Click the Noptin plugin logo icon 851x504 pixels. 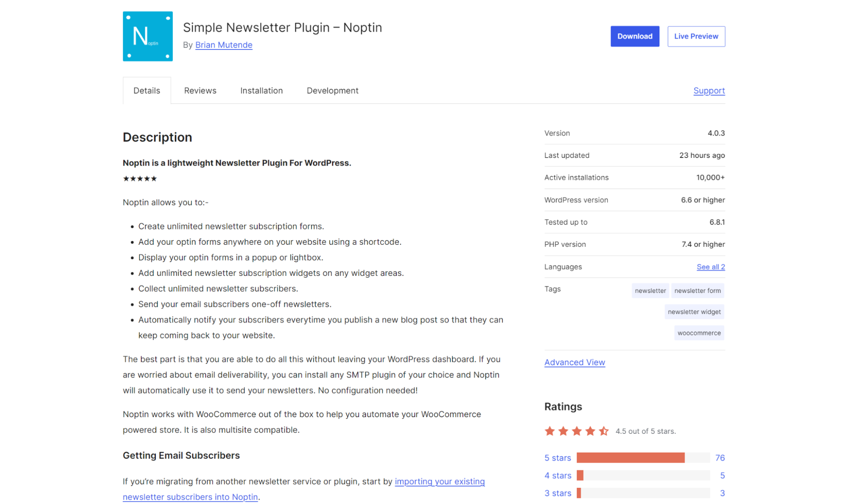(x=148, y=36)
